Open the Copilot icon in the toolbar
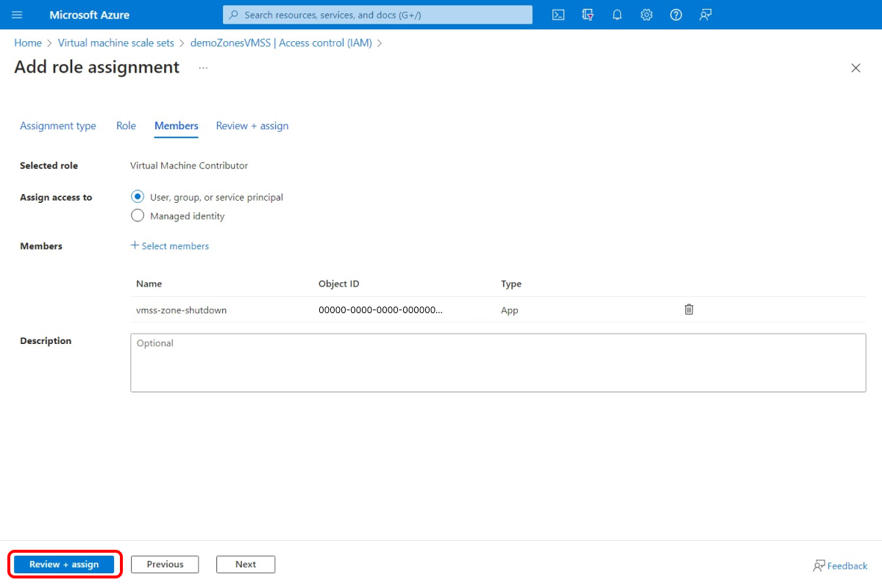 point(587,15)
